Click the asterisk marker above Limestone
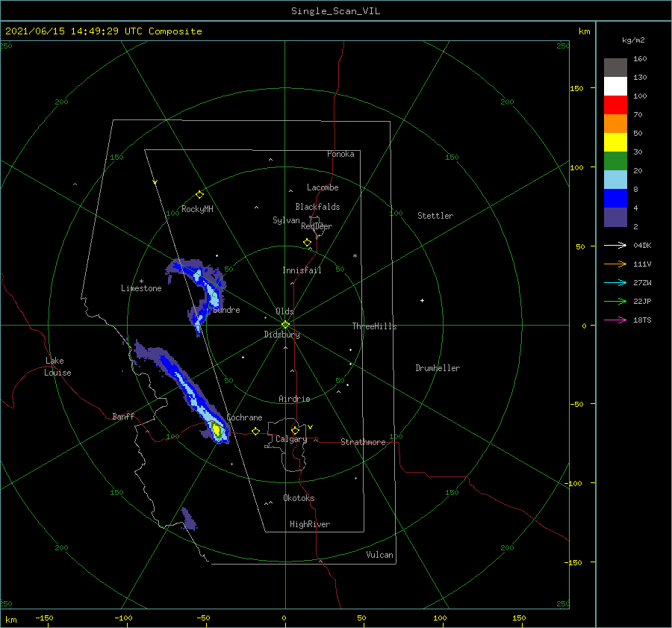 (141, 282)
